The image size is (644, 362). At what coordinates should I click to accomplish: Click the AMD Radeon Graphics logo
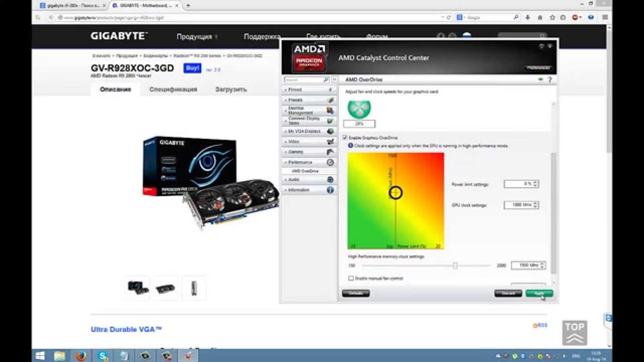tap(309, 56)
